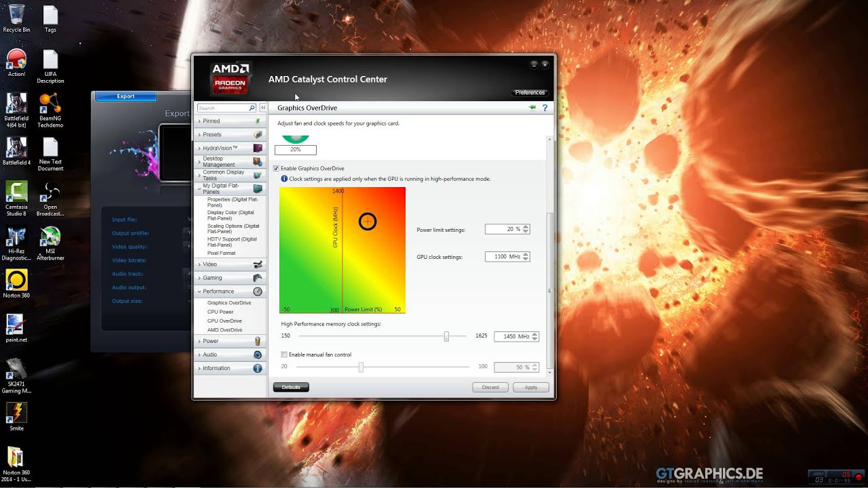Open the SK2471 Gaming M... shortcut
This screenshot has width=868, height=488.
pos(16,375)
